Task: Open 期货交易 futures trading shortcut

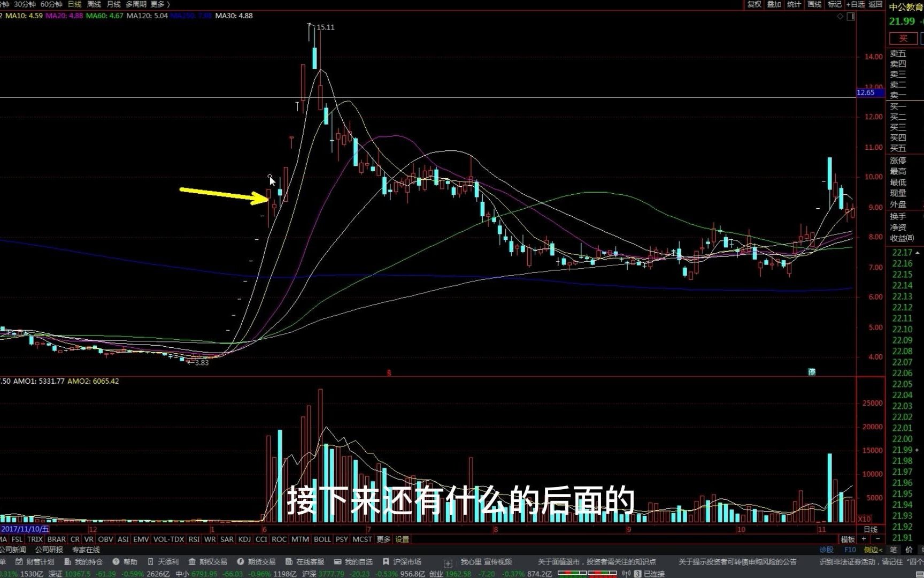Action: point(256,561)
